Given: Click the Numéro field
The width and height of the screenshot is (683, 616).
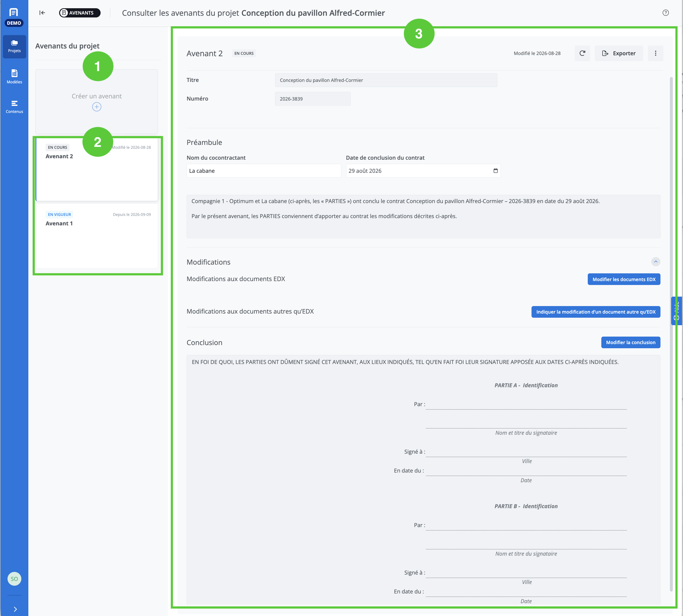Looking at the screenshot, I should coord(313,99).
